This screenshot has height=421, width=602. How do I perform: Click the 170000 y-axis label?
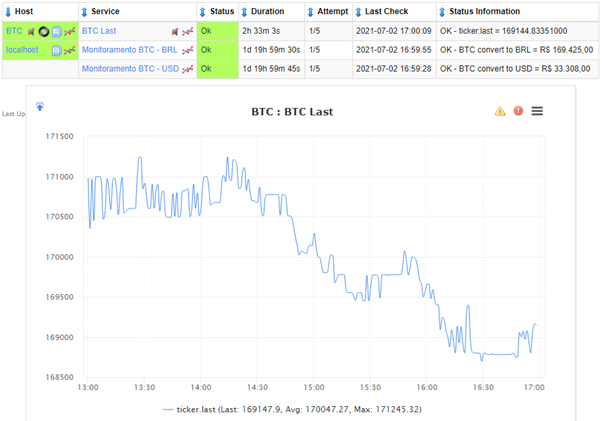[x=60, y=257]
